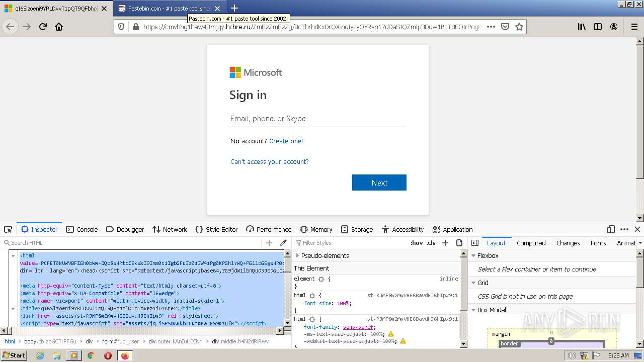Activate the element picker tool
644x362 pixels.
click(8, 229)
